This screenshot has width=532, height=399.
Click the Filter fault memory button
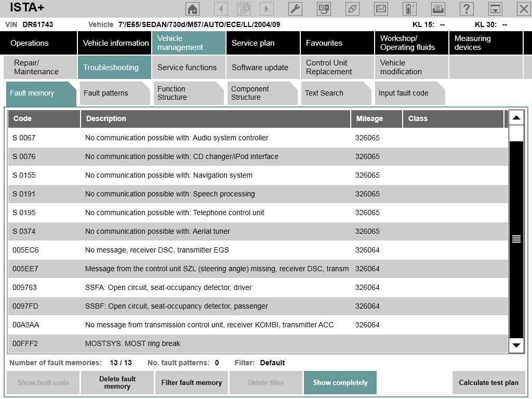coord(192,383)
